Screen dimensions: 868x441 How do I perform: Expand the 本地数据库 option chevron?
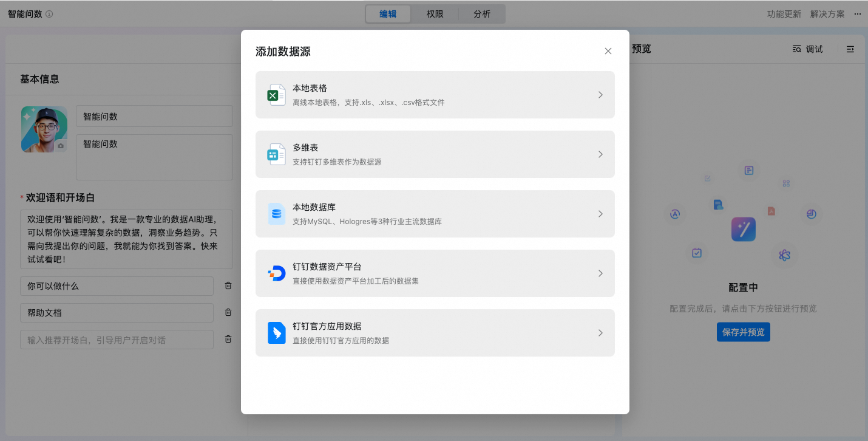[600, 214]
